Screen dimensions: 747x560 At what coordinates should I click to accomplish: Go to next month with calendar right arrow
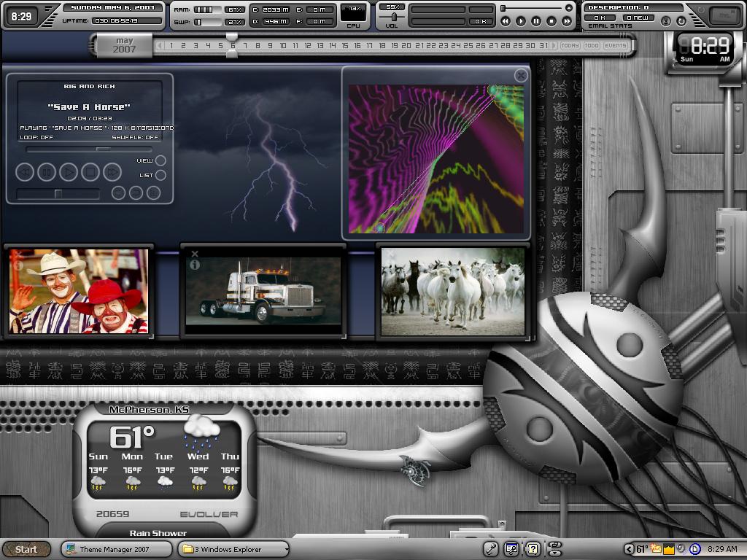click(x=554, y=46)
